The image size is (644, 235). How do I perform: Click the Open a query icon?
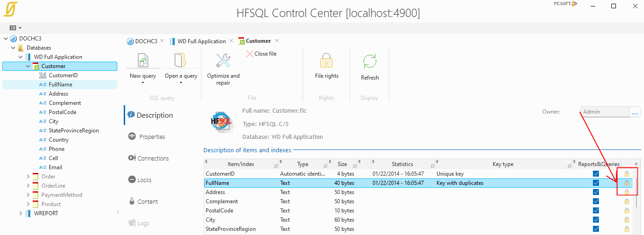click(x=180, y=61)
